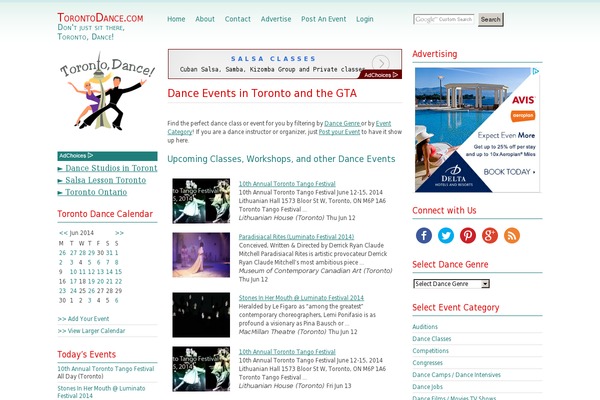Click the AdChoices bar in left sidebar
Screen dimensions: 600x400
(107, 156)
